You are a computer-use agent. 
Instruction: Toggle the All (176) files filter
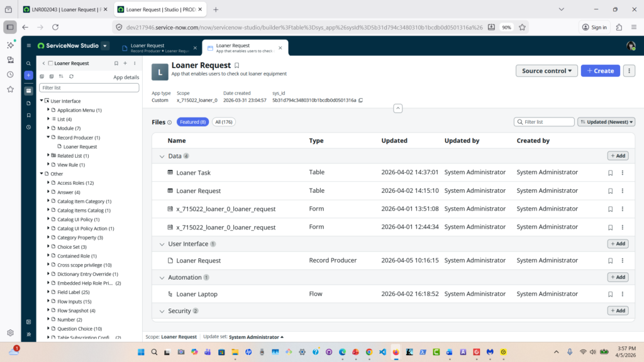coord(223,122)
